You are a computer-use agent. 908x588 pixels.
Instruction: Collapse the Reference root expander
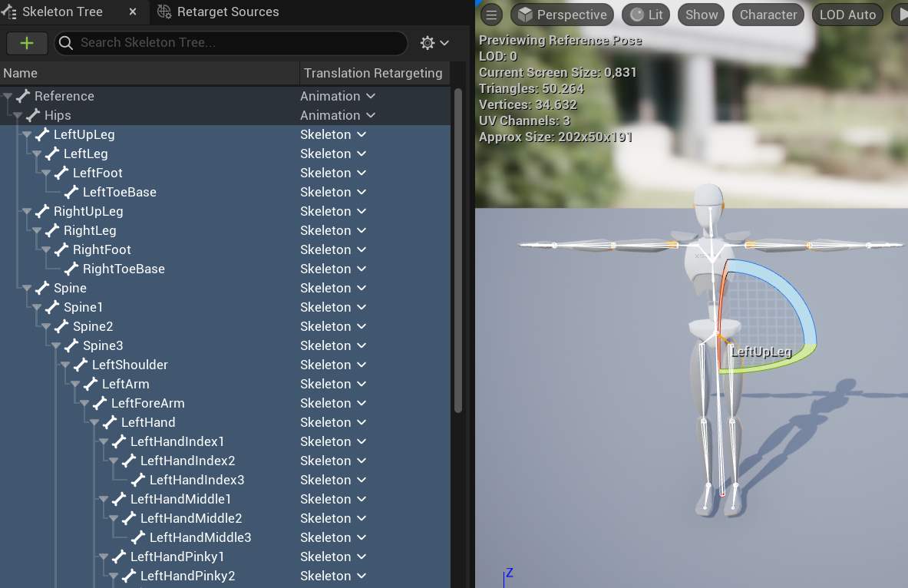click(8, 96)
